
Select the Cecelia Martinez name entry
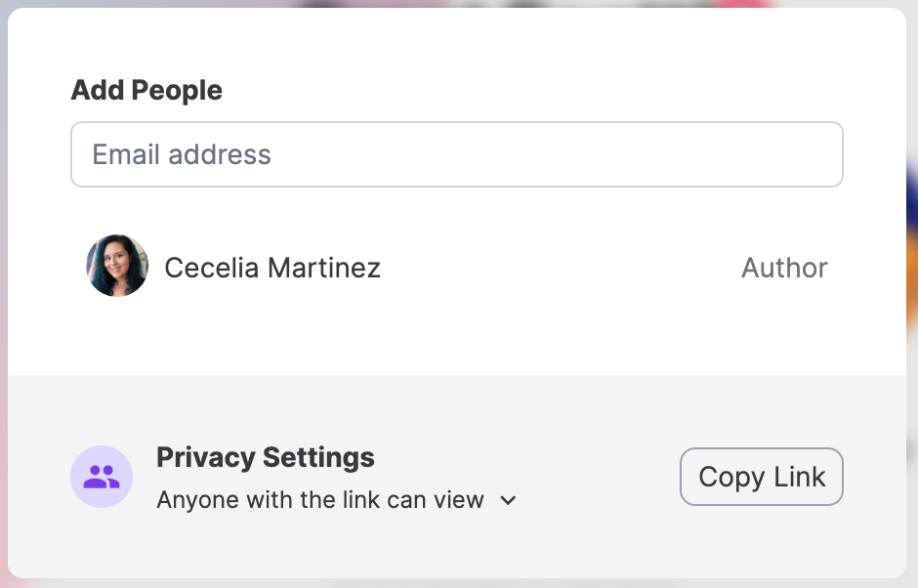(x=272, y=268)
